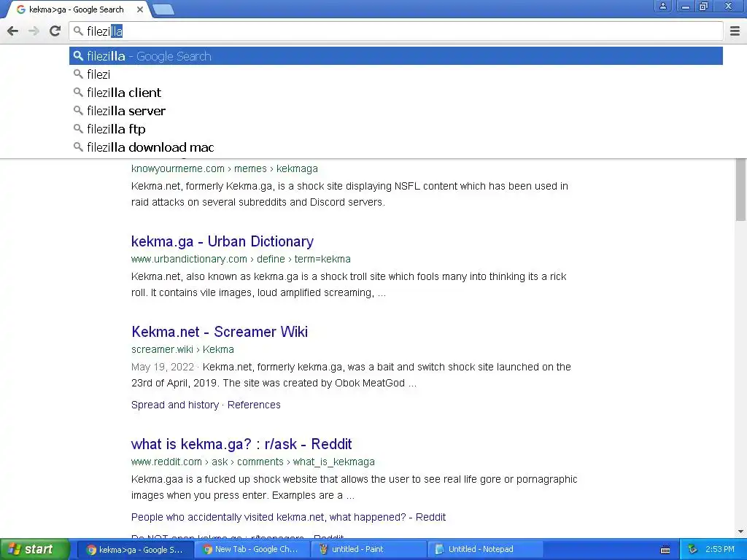Click the www.reddit.com › ask › comments breadcrumb
747x560 pixels.
tap(253, 462)
